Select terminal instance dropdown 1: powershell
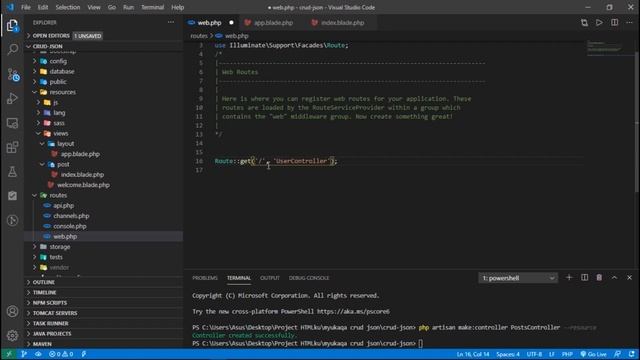Image resolution: width=640 pixels, height=360 pixels. pos(518,278)
